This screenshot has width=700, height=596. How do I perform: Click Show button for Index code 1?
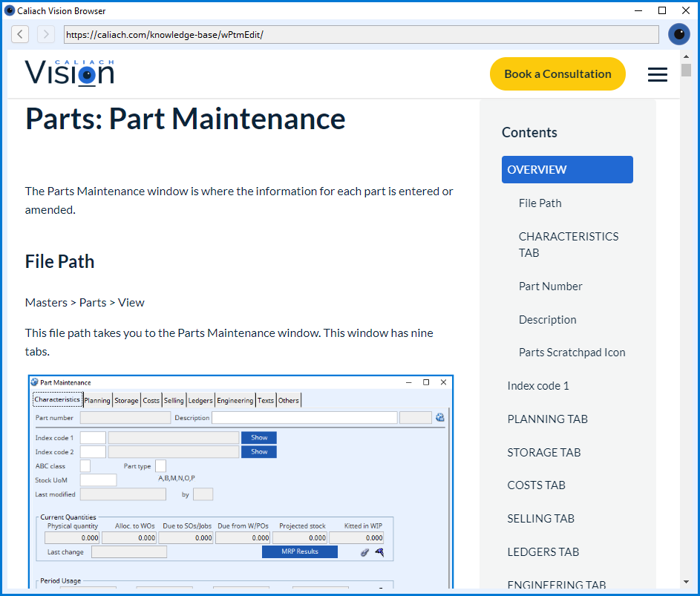point(259,437)
